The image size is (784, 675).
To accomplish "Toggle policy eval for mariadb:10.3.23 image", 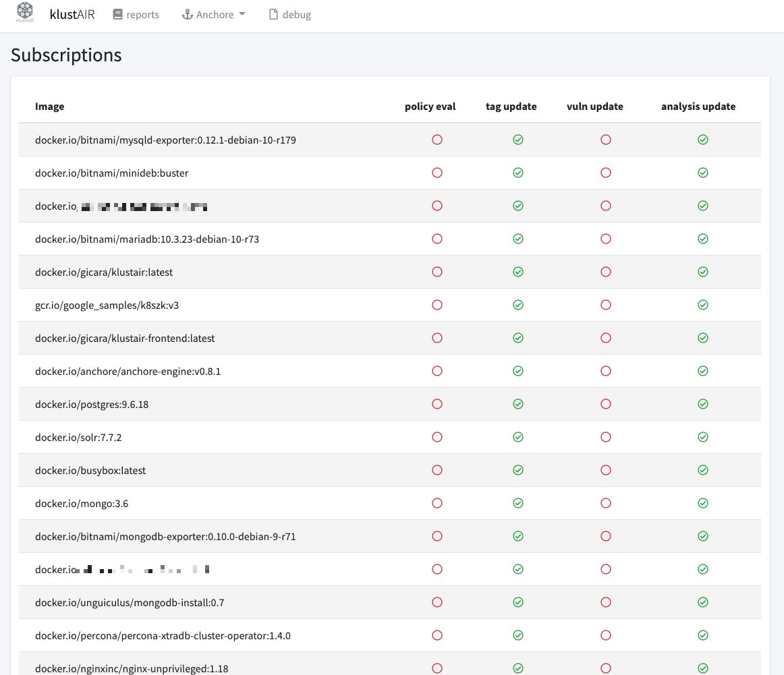I will click(437, 238).
